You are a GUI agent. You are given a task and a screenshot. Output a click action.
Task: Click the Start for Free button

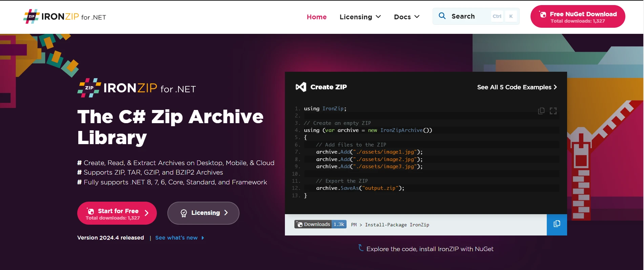pyautogui.click(x=117, y=213)
